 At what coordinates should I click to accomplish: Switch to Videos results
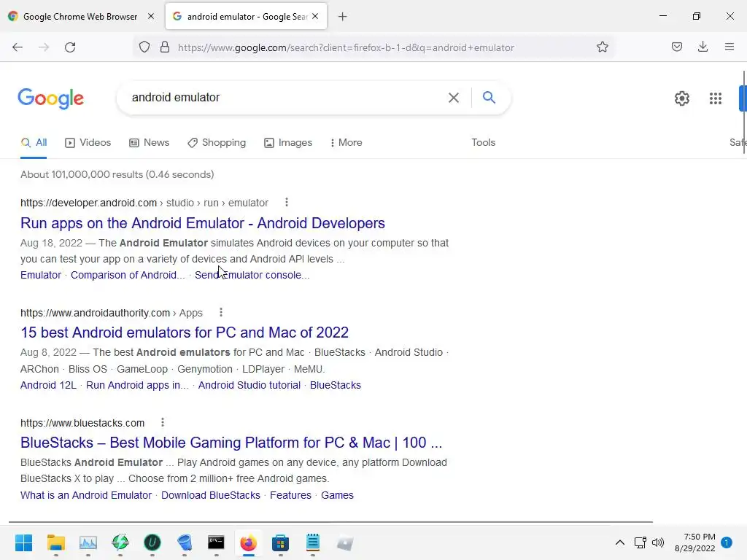[88, 143]
